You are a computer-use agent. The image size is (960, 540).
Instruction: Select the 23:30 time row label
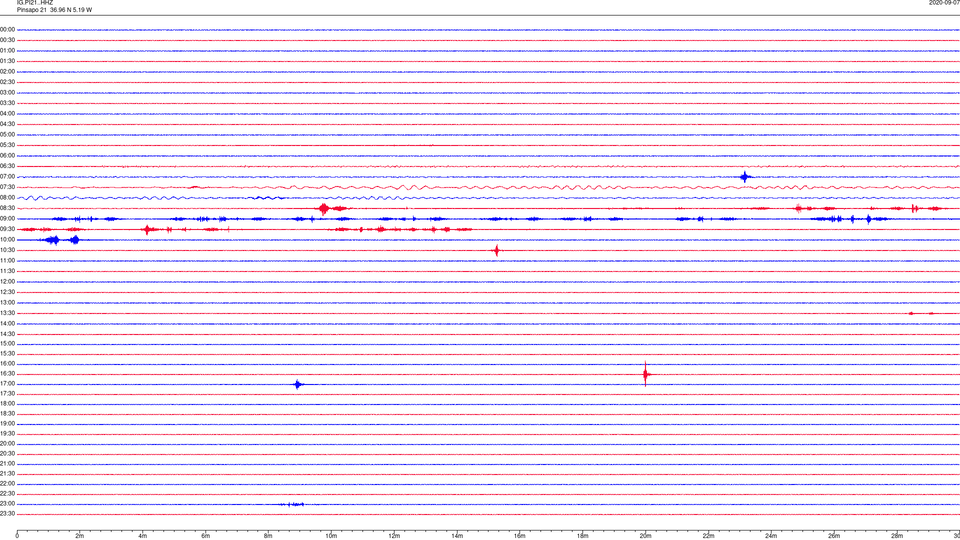7,514
